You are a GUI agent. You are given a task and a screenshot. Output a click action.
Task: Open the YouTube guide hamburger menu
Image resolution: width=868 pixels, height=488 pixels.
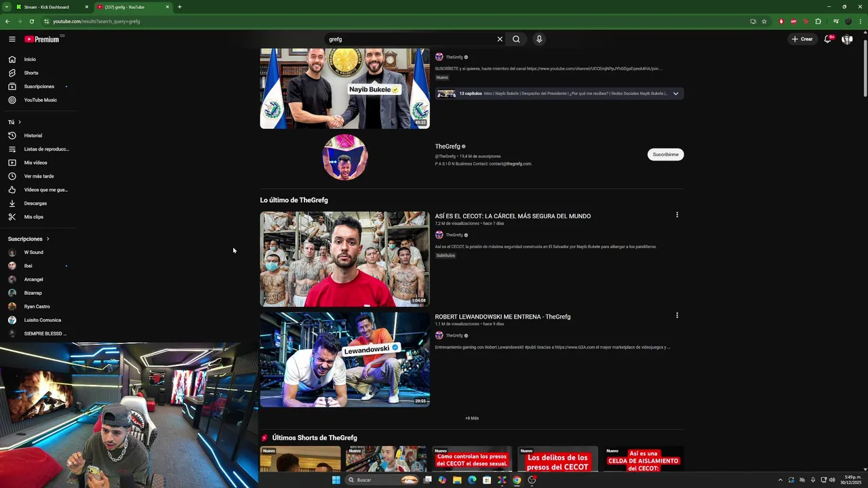(12, 39)
